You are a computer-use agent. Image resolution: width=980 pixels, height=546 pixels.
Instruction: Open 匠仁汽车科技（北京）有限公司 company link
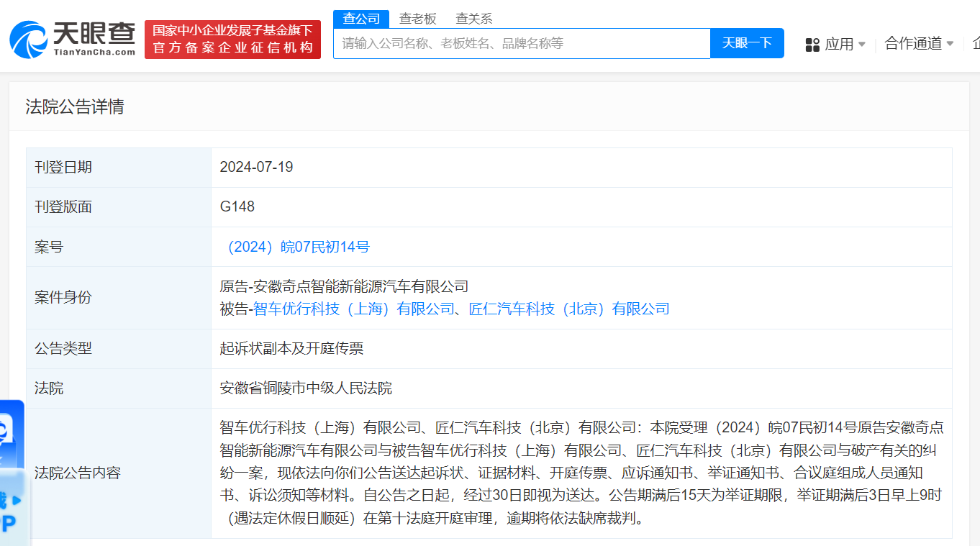tap(567, 308)
